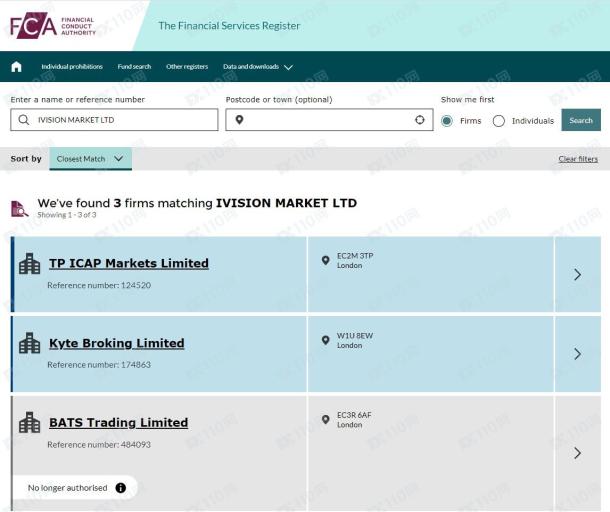The width and height of the screenshot is (610, 512).
Task: Click the No longer authorised badge
Action: 75,487
